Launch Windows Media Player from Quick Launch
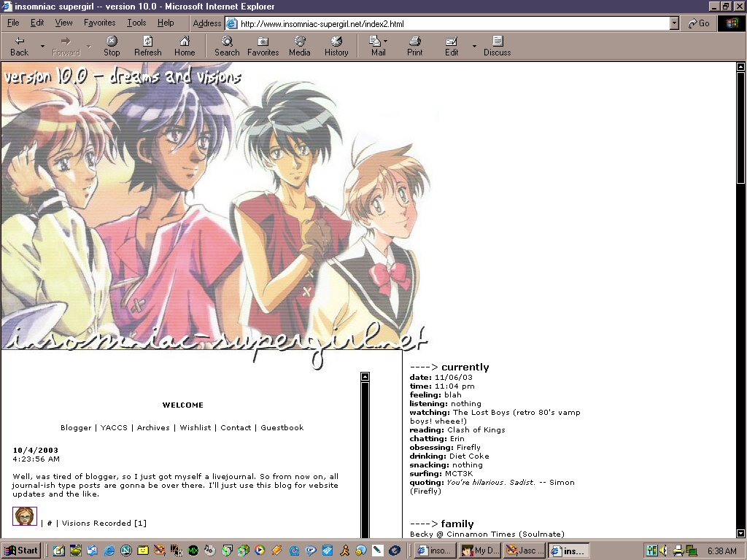747x560 pixels. [260, 551]
